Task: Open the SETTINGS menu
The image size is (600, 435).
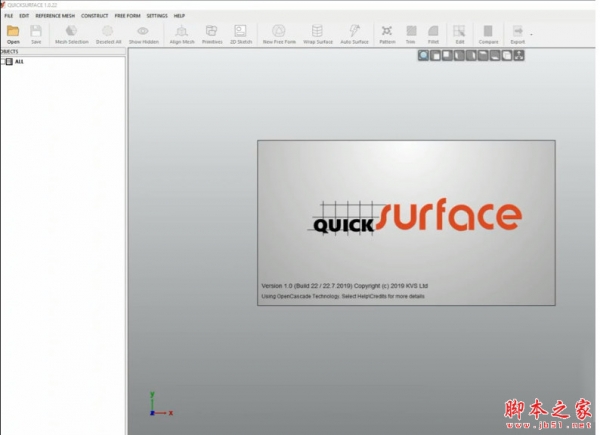Action: click(157, 16)
